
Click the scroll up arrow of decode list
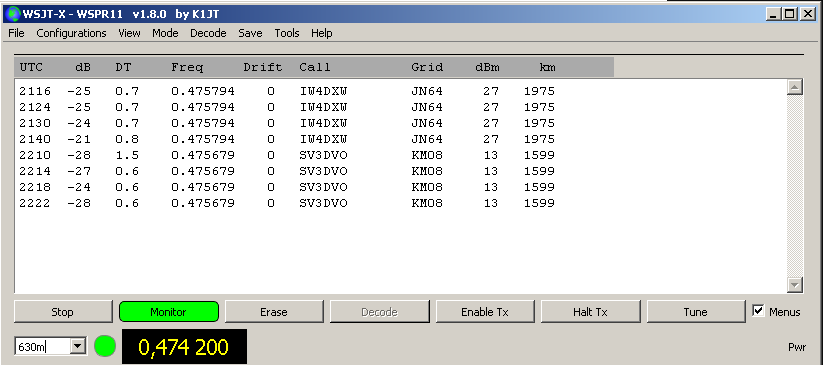pos(795,87)
